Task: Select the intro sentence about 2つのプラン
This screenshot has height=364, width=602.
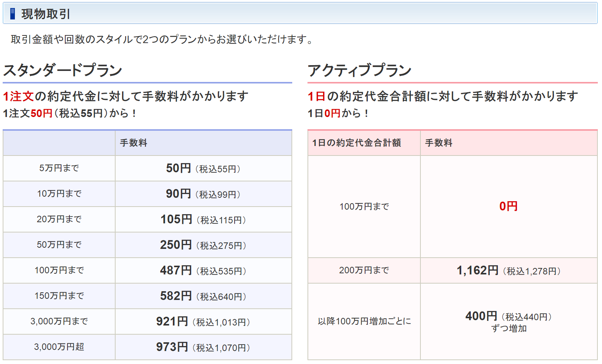Action: click(x=162, y=39)
